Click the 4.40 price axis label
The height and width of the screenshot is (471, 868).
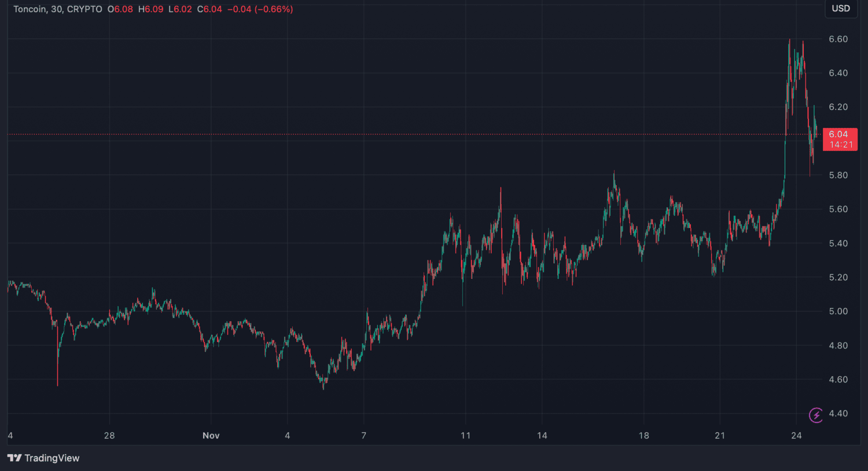pos(838,414)
